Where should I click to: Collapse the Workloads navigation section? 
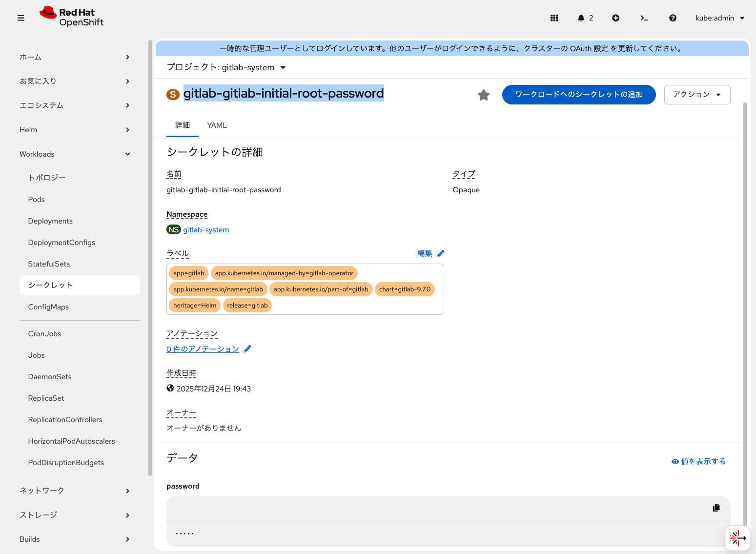coord(76,154)
